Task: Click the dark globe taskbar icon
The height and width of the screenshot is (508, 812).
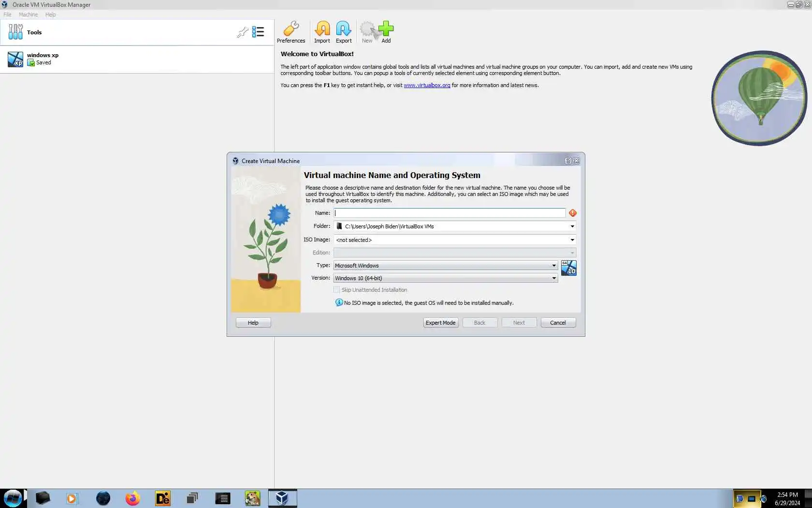Action: point(103,498)
